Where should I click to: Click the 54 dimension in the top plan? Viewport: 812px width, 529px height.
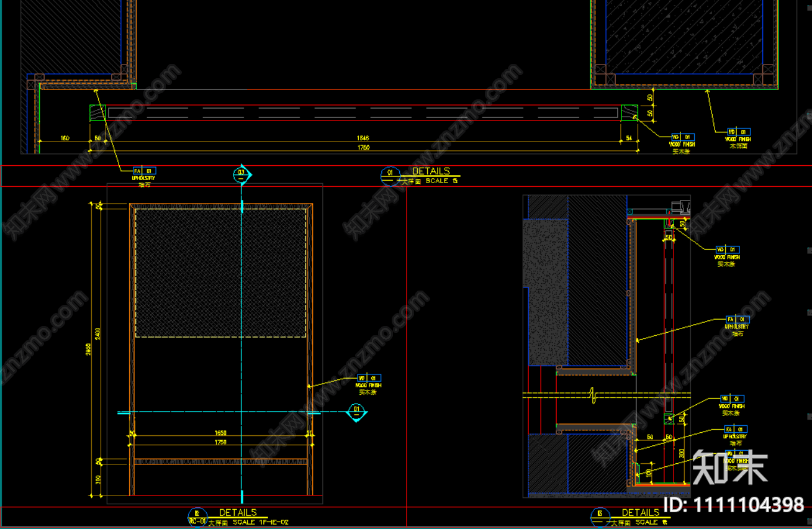pyautogui.click(x=628, y=137)
